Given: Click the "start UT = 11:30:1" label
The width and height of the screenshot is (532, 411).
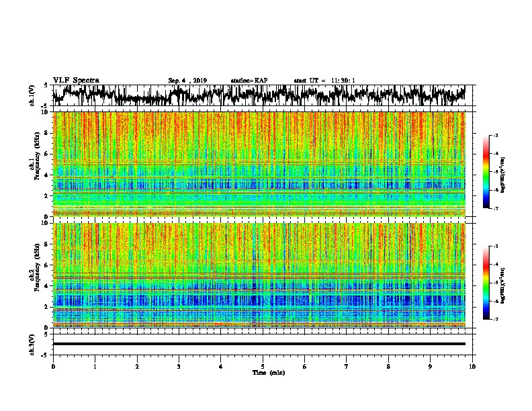Looking at the screenshot, I should [x=324, y=81].
